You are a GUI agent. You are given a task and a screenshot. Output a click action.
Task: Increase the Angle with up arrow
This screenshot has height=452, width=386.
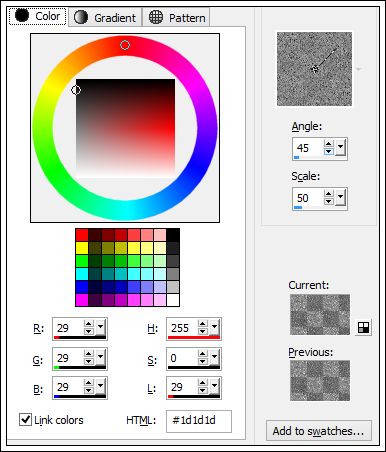[x=329, y=144]
